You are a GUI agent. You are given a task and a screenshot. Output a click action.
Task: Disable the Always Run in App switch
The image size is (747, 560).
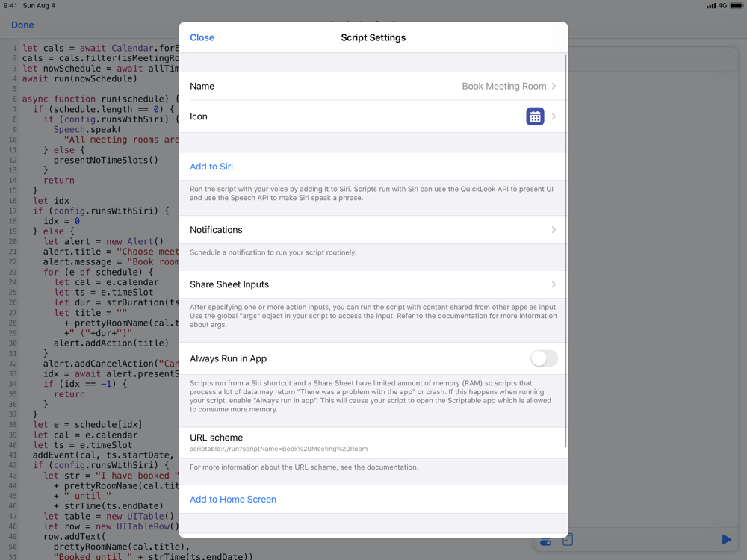pos(544,358)
